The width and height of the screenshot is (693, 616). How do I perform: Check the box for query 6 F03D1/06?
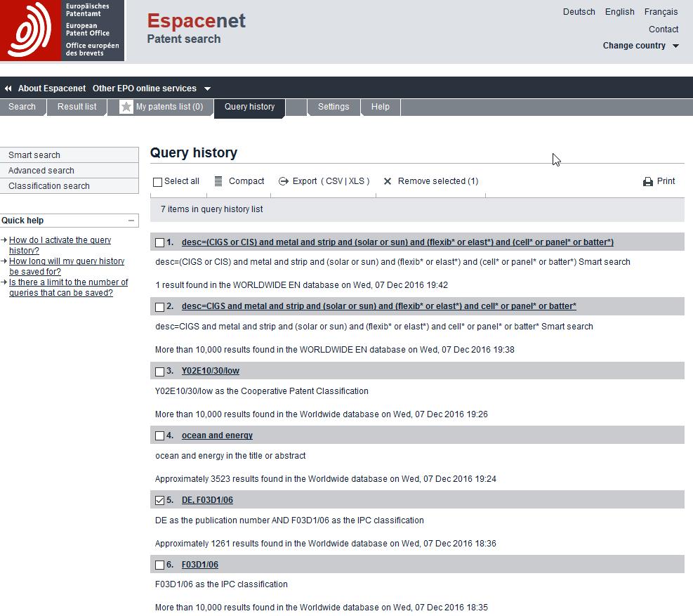coord(159,565)
